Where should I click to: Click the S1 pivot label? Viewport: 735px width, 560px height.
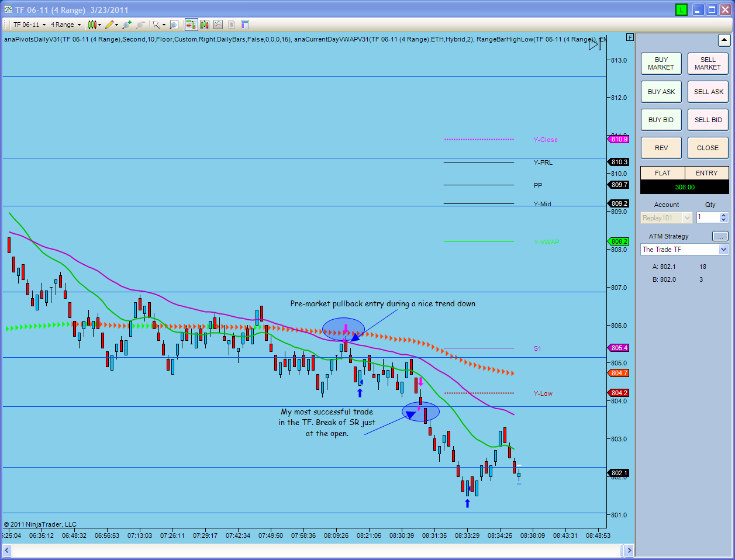tap(537, 348)
